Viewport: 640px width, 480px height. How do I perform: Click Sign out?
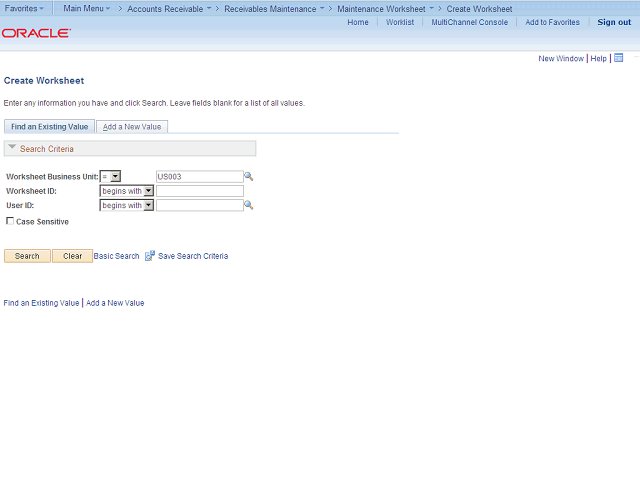614,22
